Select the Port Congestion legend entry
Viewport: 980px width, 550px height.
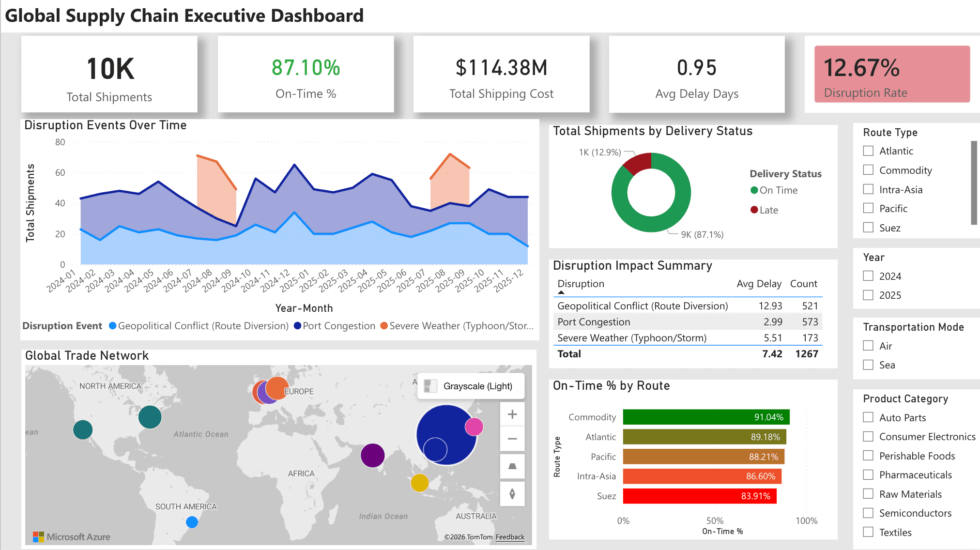point(336,326)
